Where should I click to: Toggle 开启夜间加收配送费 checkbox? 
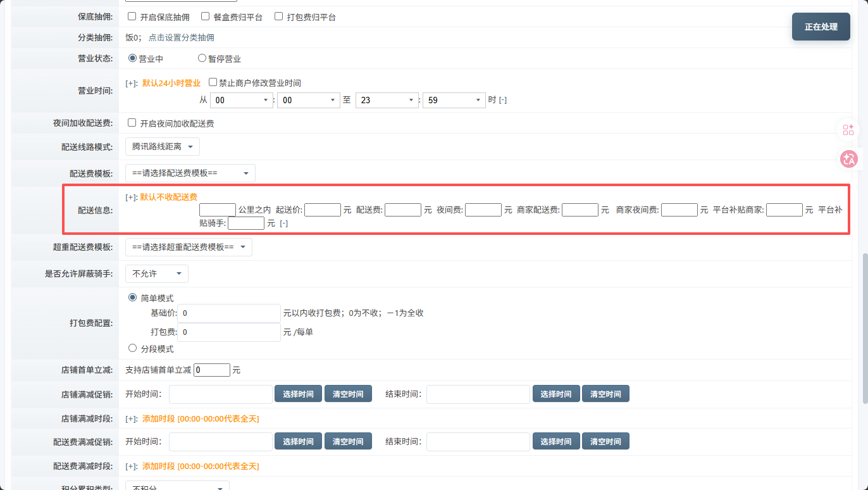(x=132, y=123)
